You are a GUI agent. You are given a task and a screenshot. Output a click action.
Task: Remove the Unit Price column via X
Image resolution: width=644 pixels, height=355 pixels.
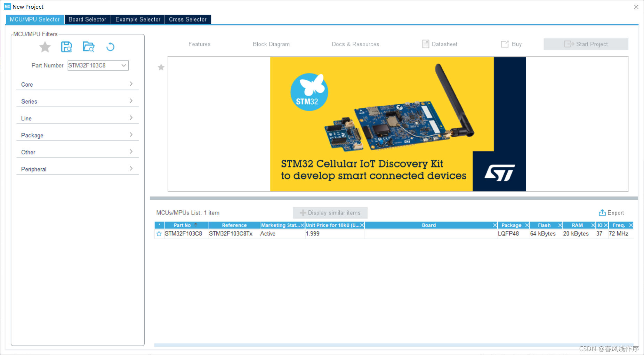pos(362,225)
